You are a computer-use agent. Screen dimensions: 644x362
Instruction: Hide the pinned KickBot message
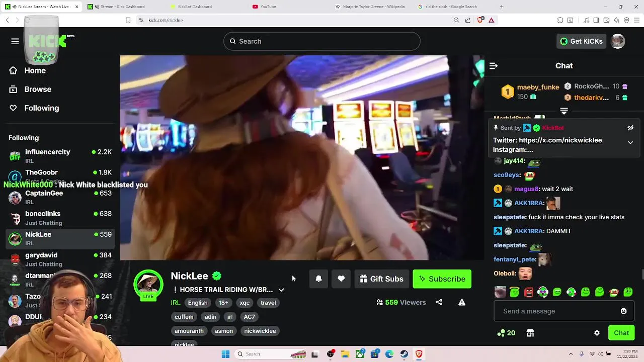point(630,128)
